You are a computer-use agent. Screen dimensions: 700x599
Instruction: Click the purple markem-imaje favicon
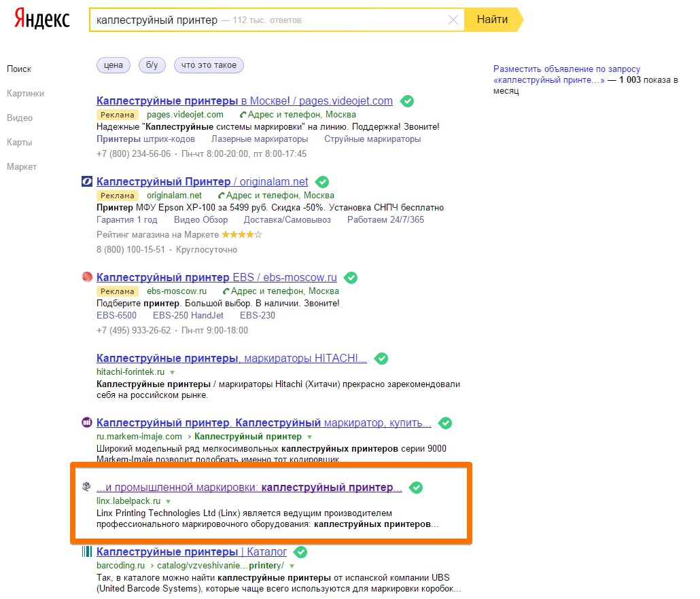(86, 422)
